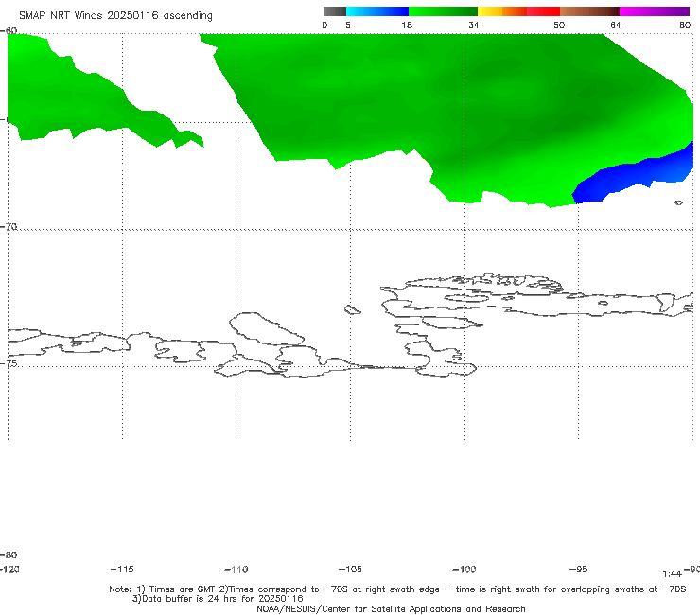This screenshot has height=615, width=700.
Task: Click the blue segment of the wind color bar
Action: (377, 11)
